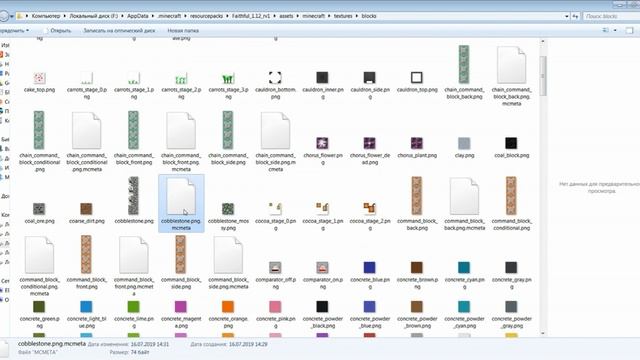The image size is (640, 360).
Task: Select comparator_off.png file icon
Action: click(x=275, y=268)
